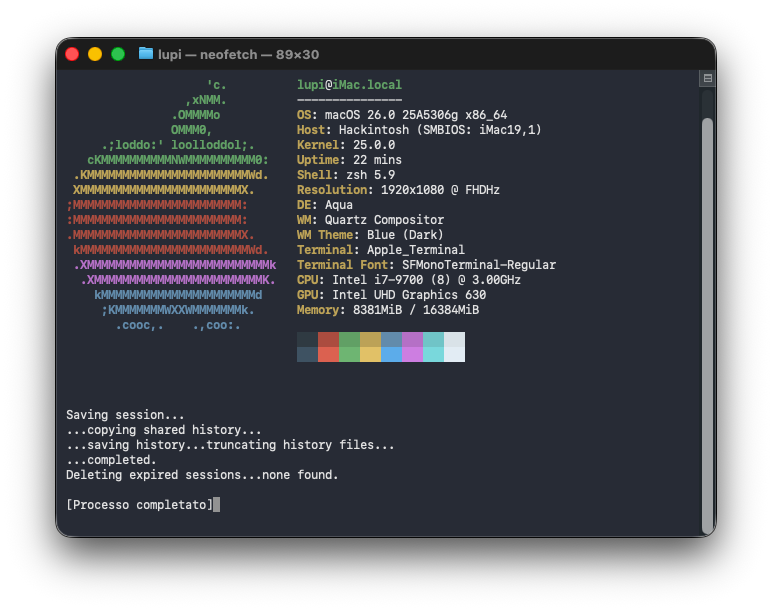Select the brighter magenta swatch in color palette
The height and width of the screenshot is (611, 772).
tap(413, 354)
